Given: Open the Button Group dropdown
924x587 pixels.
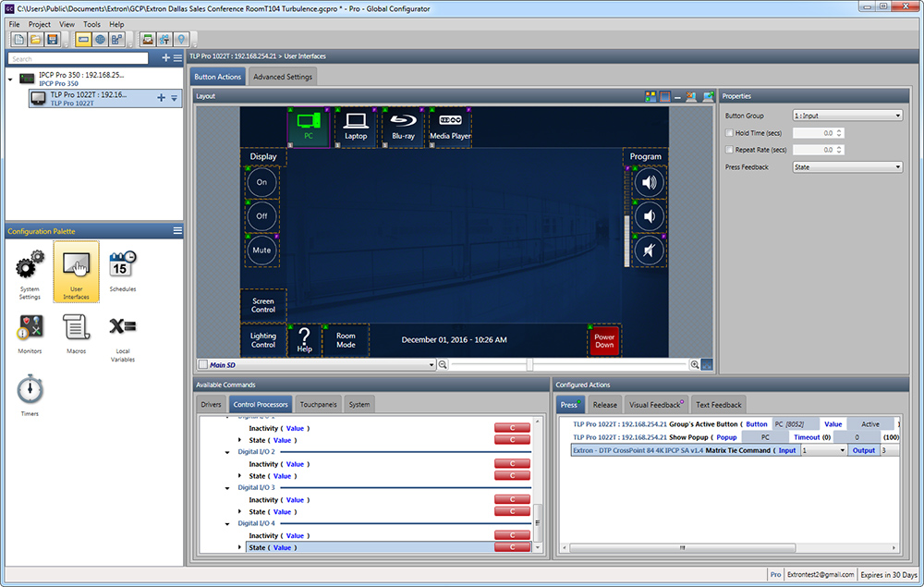Looking at the screenshot, I should [847, 116].
